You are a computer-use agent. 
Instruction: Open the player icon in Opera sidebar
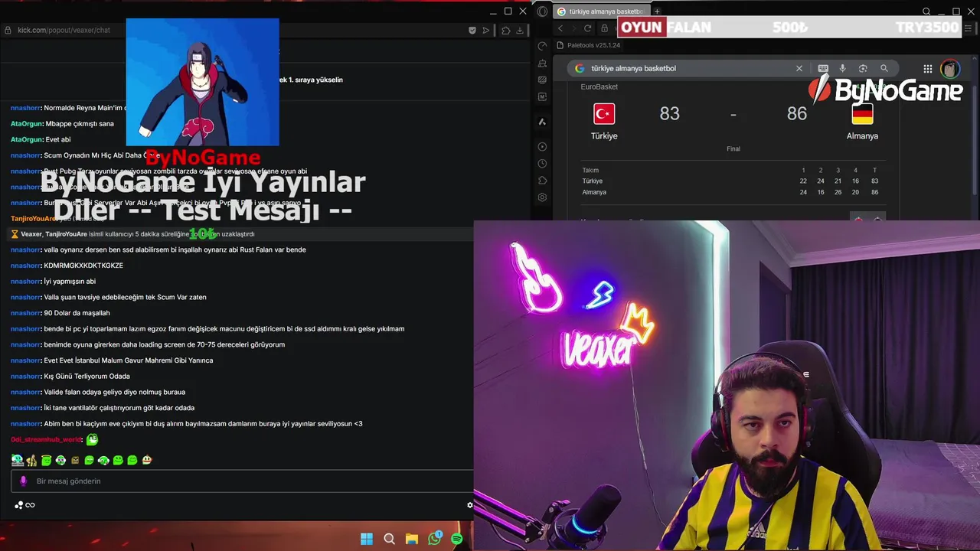pyautogui.click(x=543, y=147)
